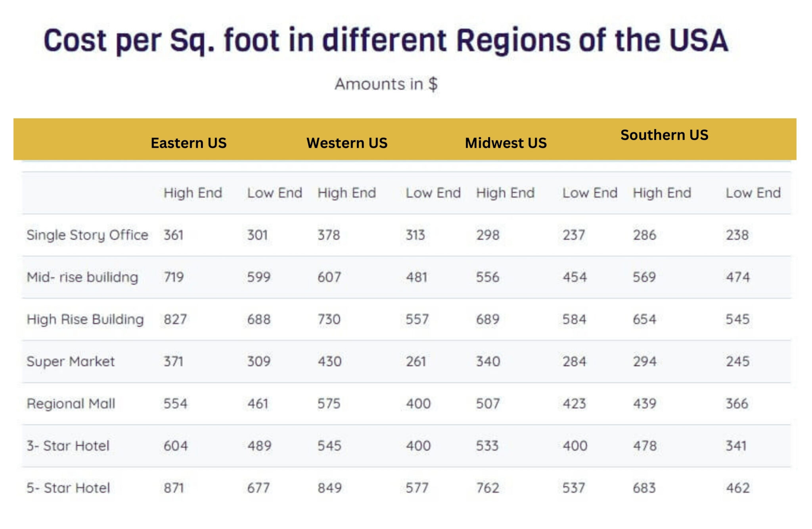Select Eastern US High End value 871
812x529 pixels.
pyautogui.click(x=174, y=488)
